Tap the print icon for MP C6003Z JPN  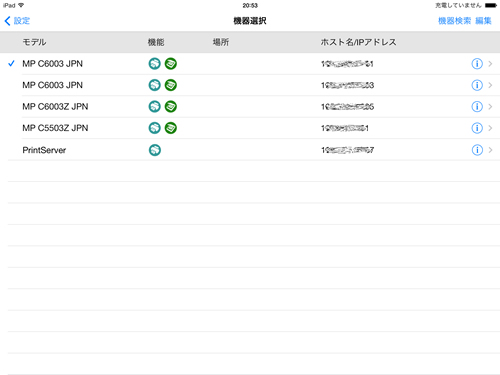[154, 107]
